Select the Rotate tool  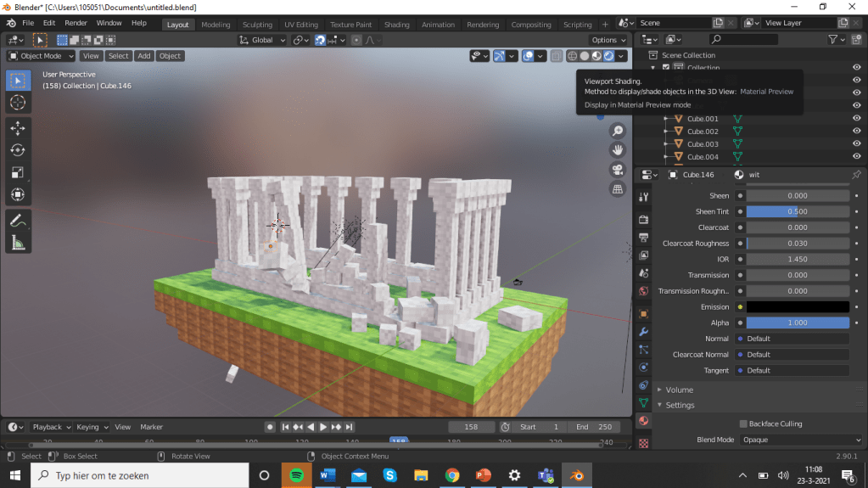click(18, 150)
